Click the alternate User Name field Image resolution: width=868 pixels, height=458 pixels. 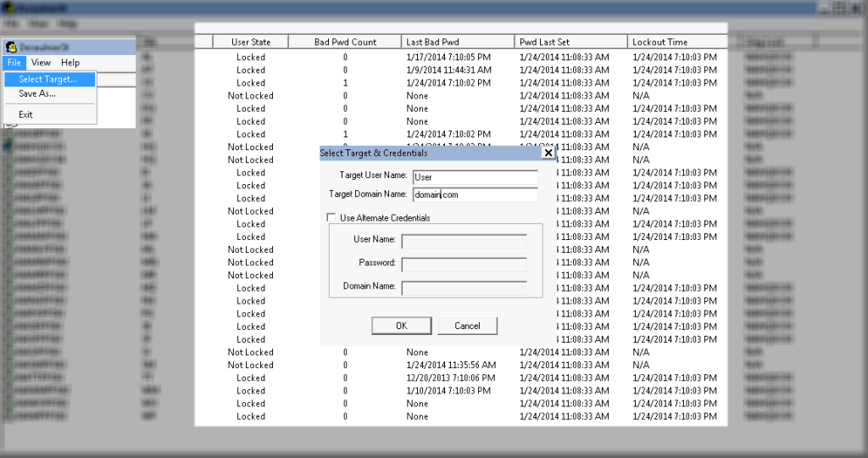[x=464, y=241]
